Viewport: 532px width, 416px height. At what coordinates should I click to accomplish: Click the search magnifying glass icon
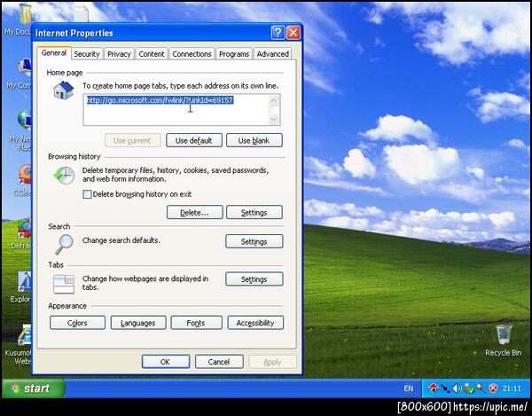[x=64, y=244]
